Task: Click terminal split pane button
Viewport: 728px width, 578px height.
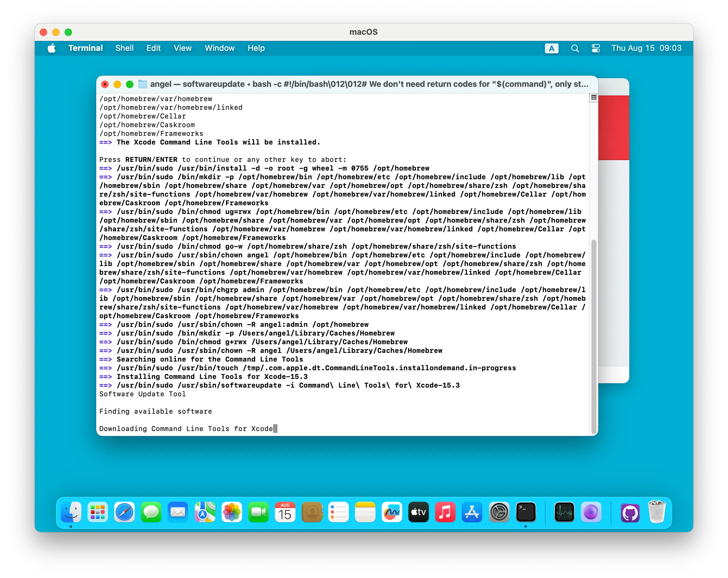Action: pos(594,98)
